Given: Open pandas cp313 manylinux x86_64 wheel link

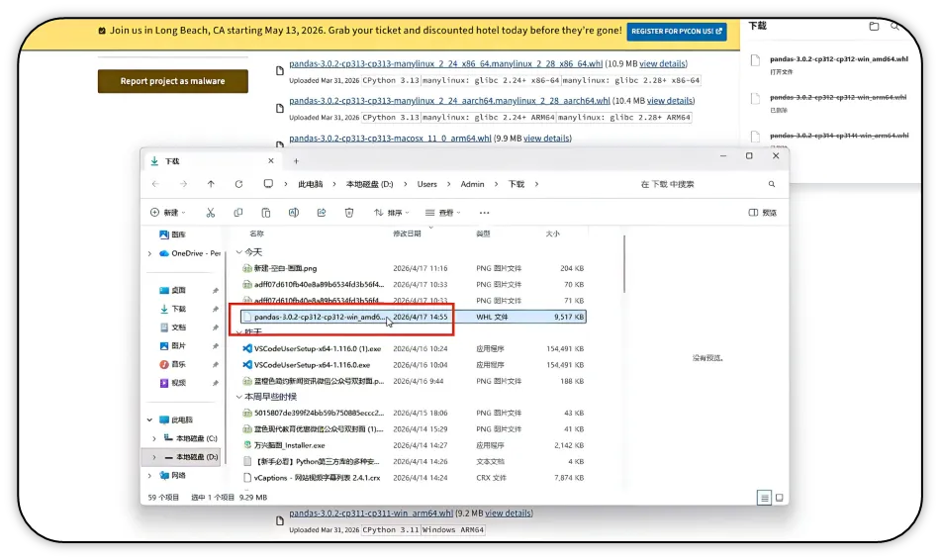Looking at the screenshot, I should click(x=445, y=63).
